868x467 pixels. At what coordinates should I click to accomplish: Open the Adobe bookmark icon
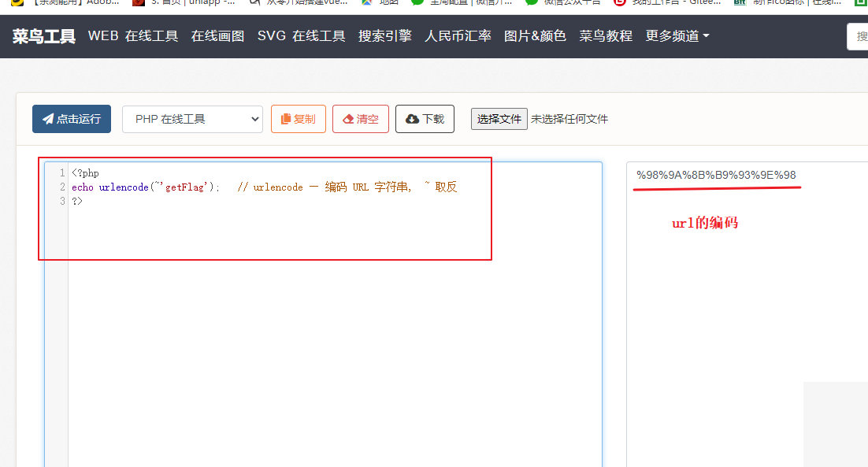point(16,3)
